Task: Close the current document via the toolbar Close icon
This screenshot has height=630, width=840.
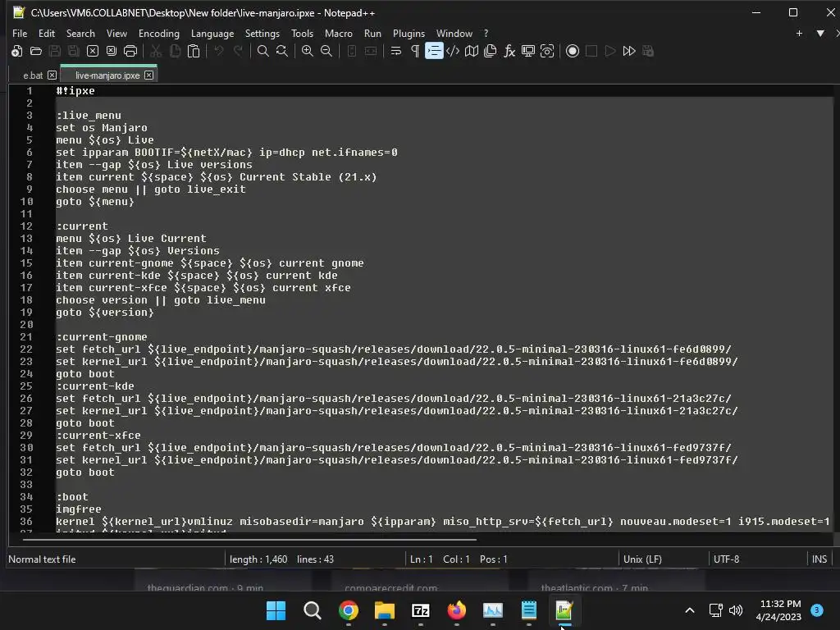Action: (93, 51)
